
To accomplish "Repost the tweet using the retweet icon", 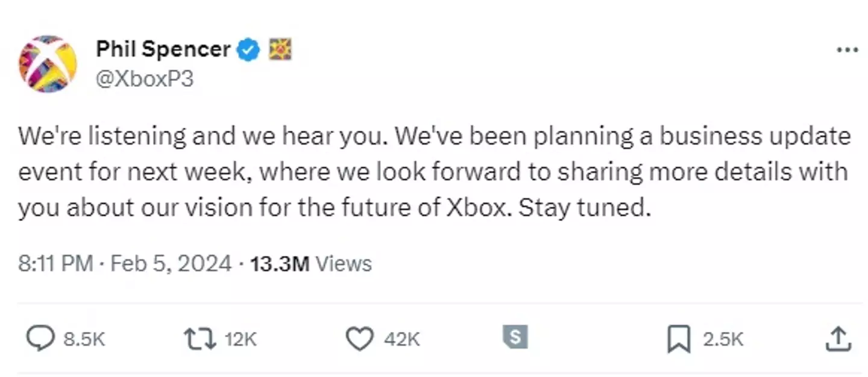I will coord(200,340).
